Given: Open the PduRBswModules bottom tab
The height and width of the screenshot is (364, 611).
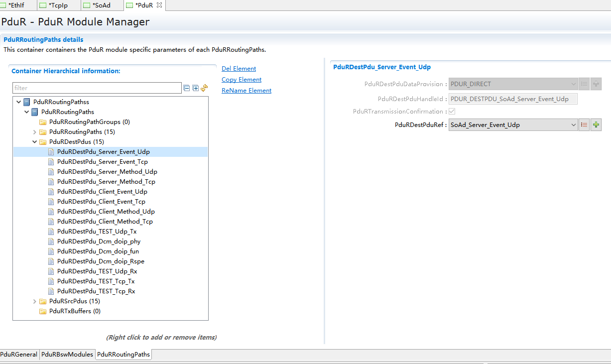Looking at the screenshot, I should point(67,355).
